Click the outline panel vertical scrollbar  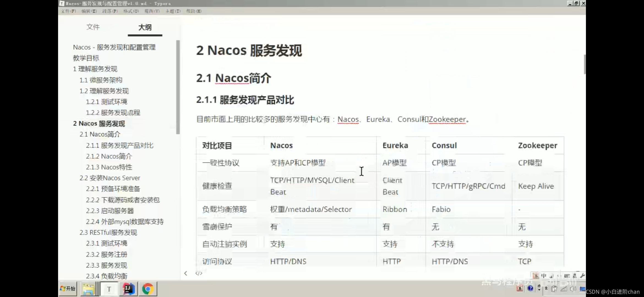pyautogui.click(x=178, y=87)
